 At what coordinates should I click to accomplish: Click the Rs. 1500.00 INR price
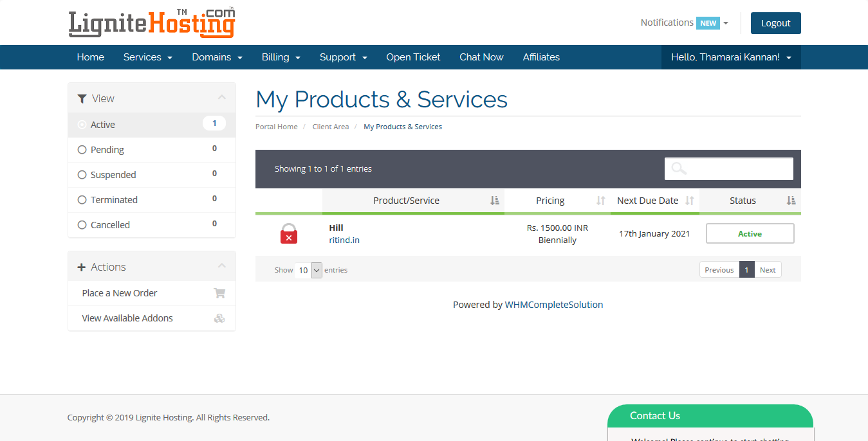click(x=557, y=228)
